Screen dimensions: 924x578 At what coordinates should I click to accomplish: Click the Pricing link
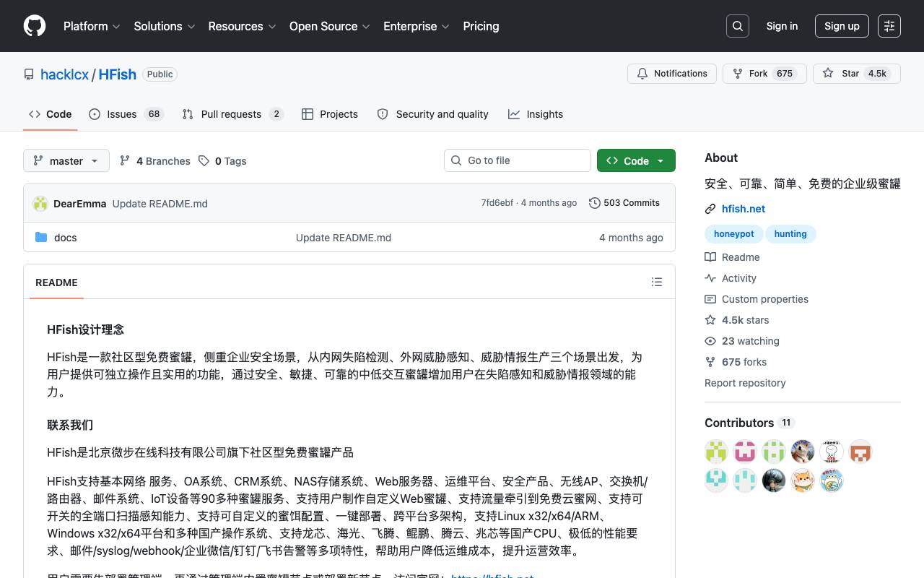[x=481, y=26]
